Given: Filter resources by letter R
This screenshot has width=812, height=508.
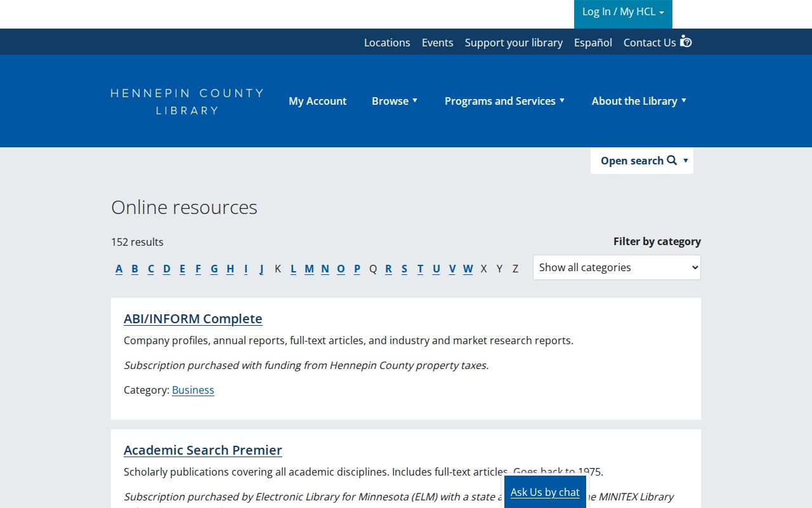Looking at the screenshot, I should [x=388, y=269].
